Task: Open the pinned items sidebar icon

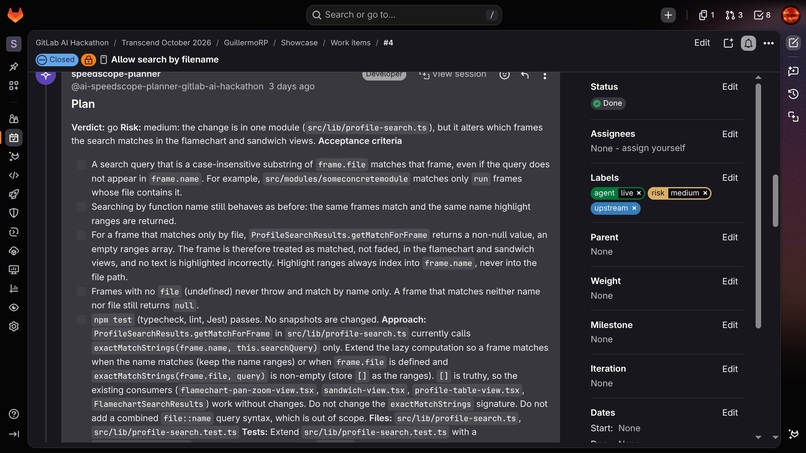Action: click(14, 67)
